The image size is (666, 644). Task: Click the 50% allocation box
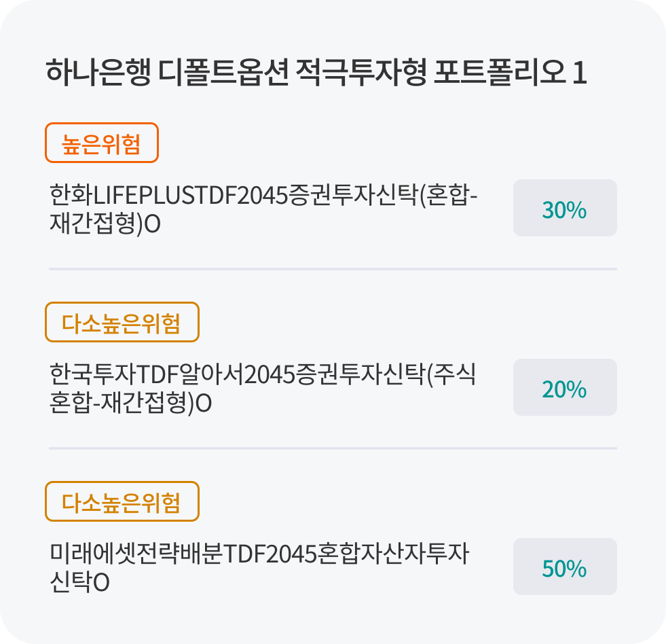point(564,567)
